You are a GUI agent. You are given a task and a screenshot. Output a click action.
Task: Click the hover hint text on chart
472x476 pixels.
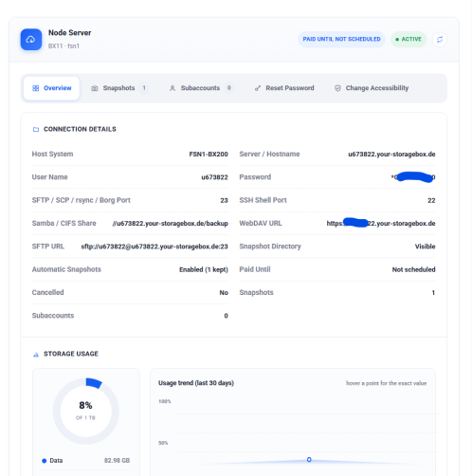click(386, 383)
